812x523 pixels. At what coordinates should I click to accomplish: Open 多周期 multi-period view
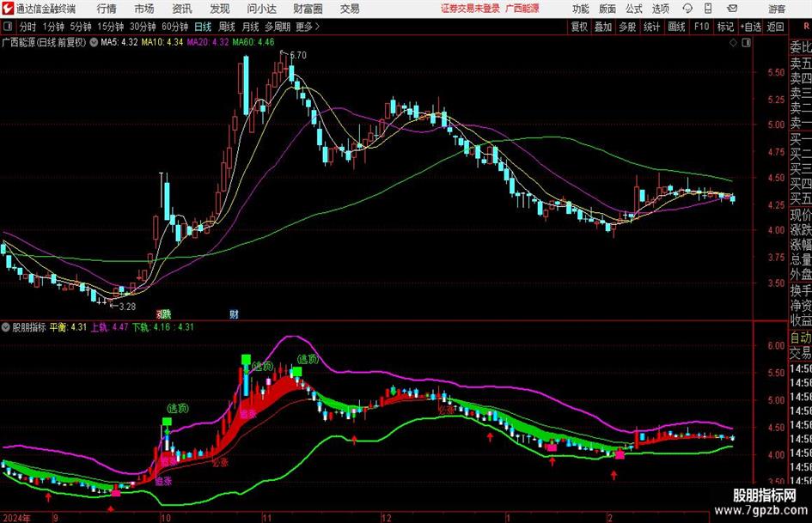(278, 27)
